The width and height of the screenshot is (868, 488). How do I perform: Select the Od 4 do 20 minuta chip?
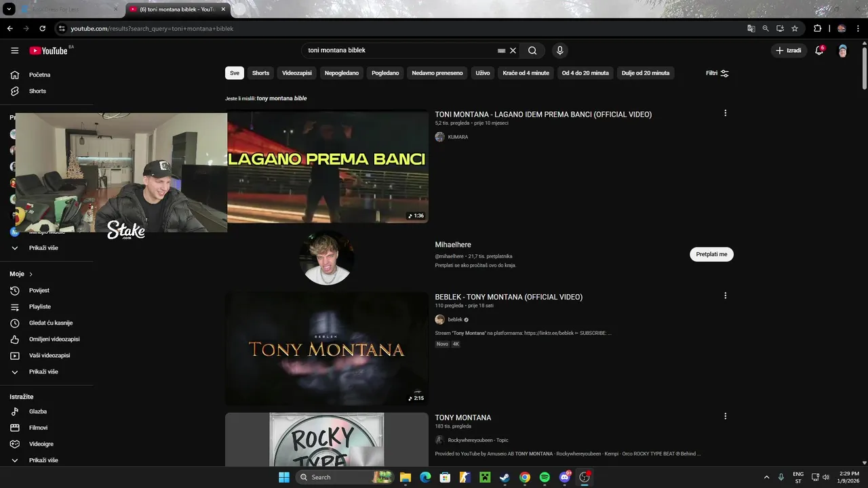pos(585,73)
